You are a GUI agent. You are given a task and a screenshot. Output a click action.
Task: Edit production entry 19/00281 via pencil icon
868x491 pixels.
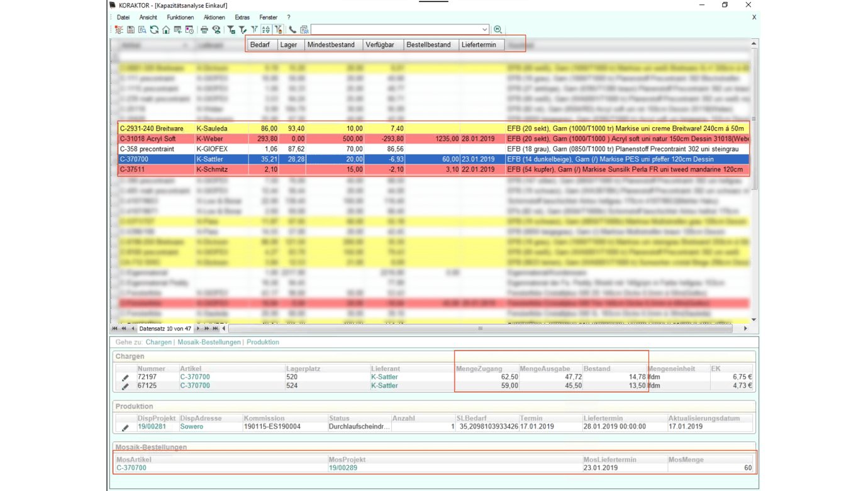[125, 427]
